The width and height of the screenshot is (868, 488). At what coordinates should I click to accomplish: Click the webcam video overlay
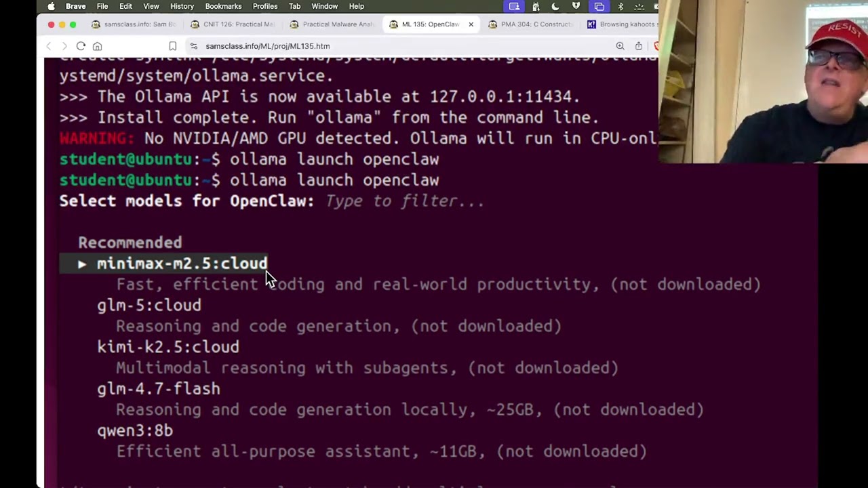pos(763,81)
